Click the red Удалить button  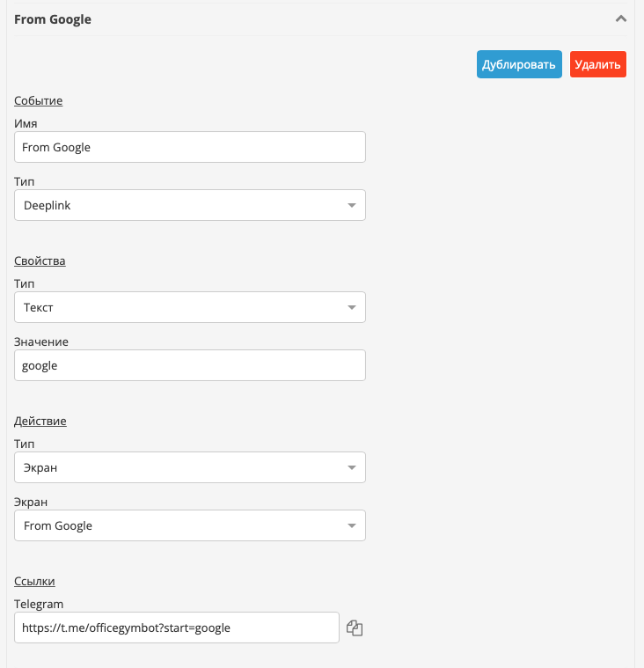(x=598, y=64)
